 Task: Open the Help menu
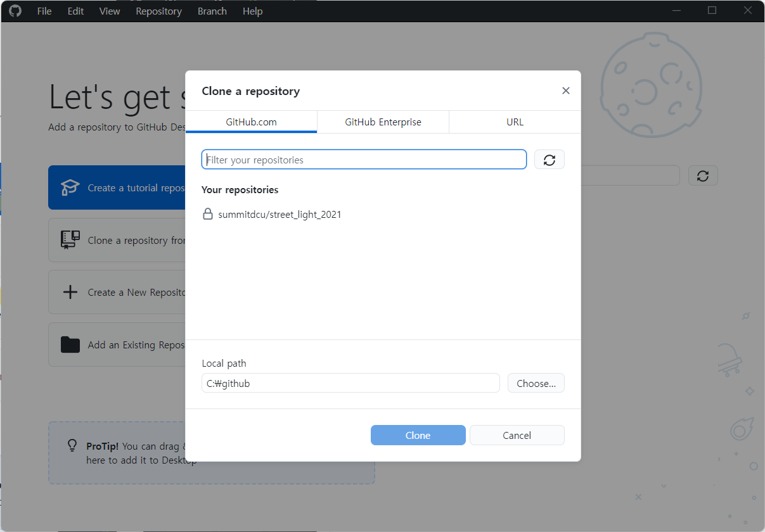pos(252,11)
